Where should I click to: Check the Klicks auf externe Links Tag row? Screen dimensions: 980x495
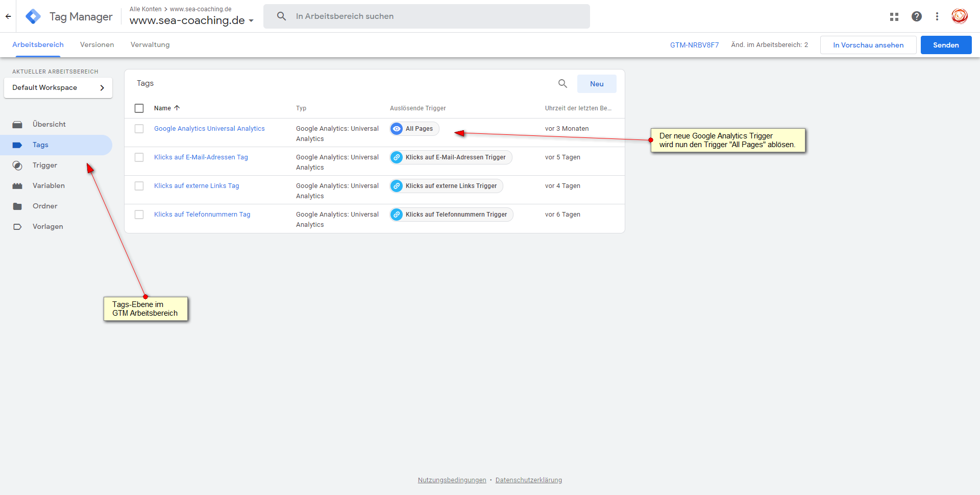coord(139,186)
